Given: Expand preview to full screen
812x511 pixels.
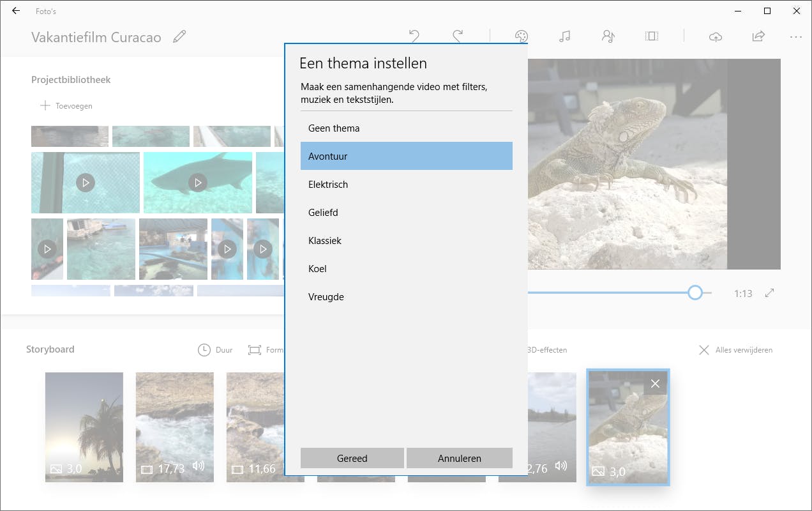Looking at the screenshot, I should [x=770, y=293].
